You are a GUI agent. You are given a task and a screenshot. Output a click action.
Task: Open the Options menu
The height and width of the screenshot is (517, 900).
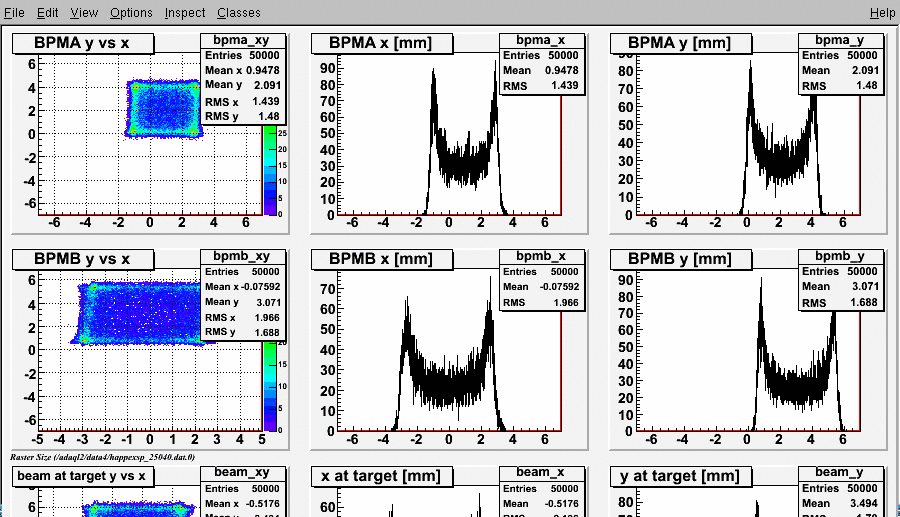tap(131, 13)
